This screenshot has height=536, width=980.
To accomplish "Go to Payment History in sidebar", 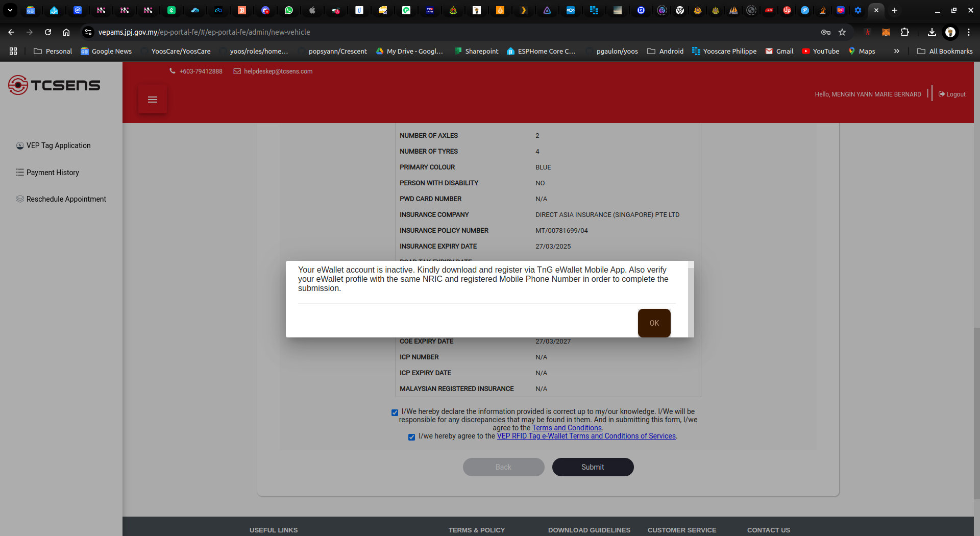I will click(53, 173).
